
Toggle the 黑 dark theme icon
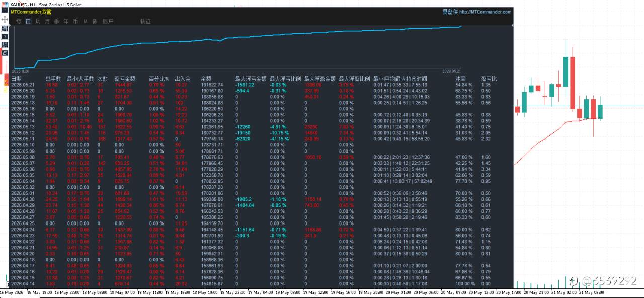click(x=5, y=45)
